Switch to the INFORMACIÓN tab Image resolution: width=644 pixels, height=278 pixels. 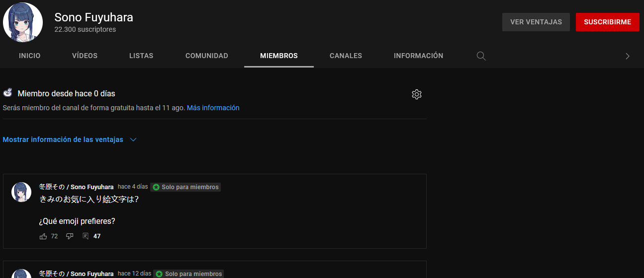419,56
